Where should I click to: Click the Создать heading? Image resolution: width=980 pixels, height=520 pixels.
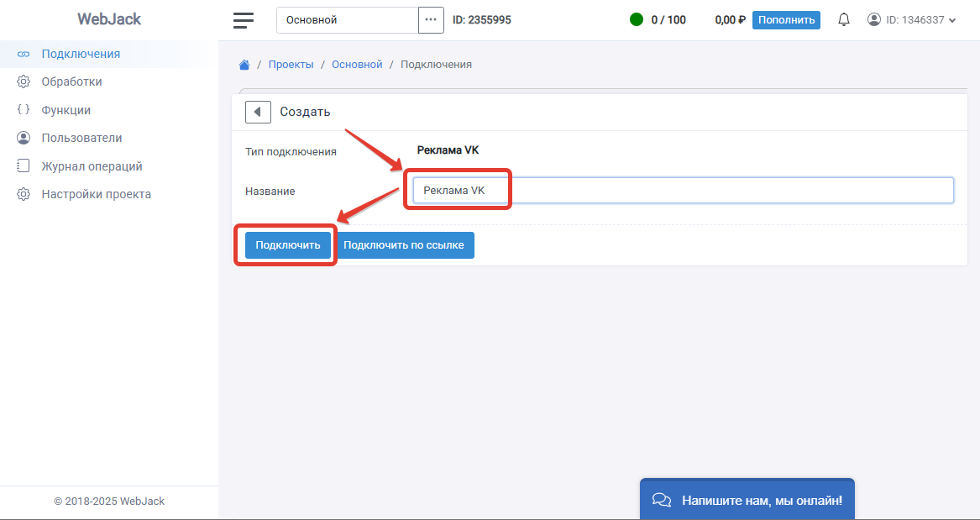pyautogui.click(x=305, y=112)
